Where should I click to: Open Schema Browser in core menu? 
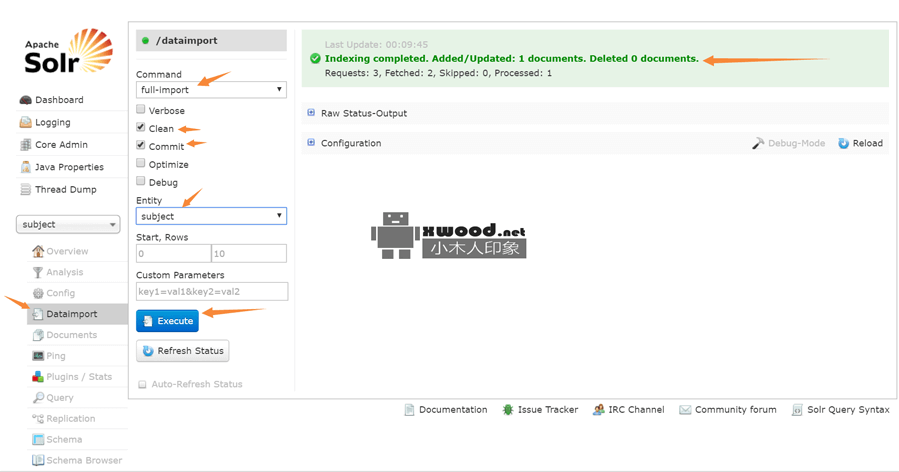[84, 461]
